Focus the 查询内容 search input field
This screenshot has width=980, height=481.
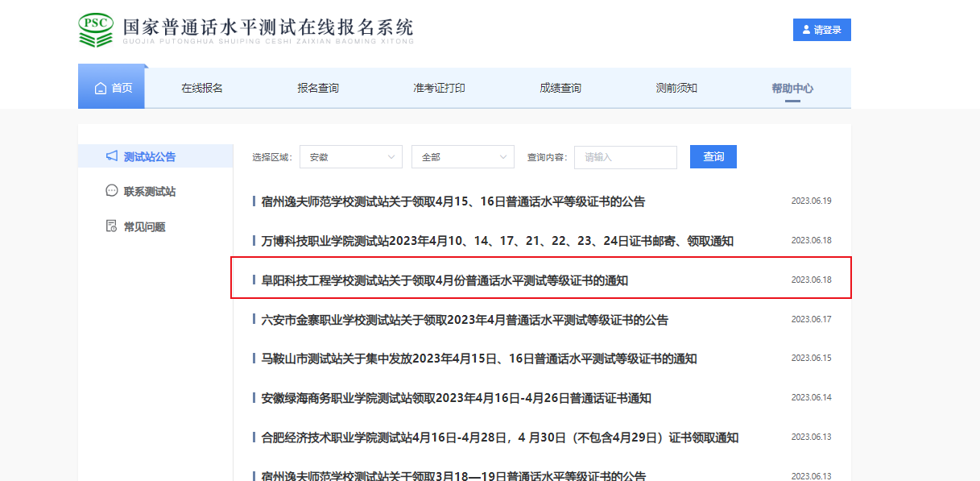625,157
